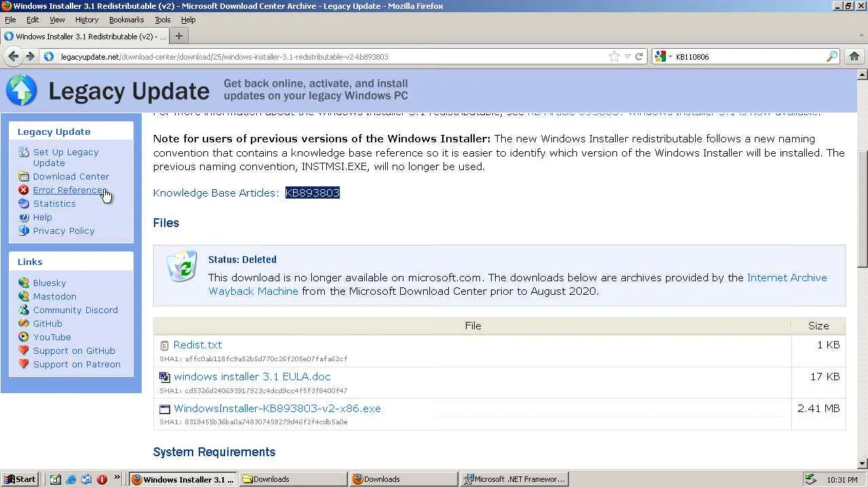
Task: Open the Edit menu
Action: click(33, 20)
